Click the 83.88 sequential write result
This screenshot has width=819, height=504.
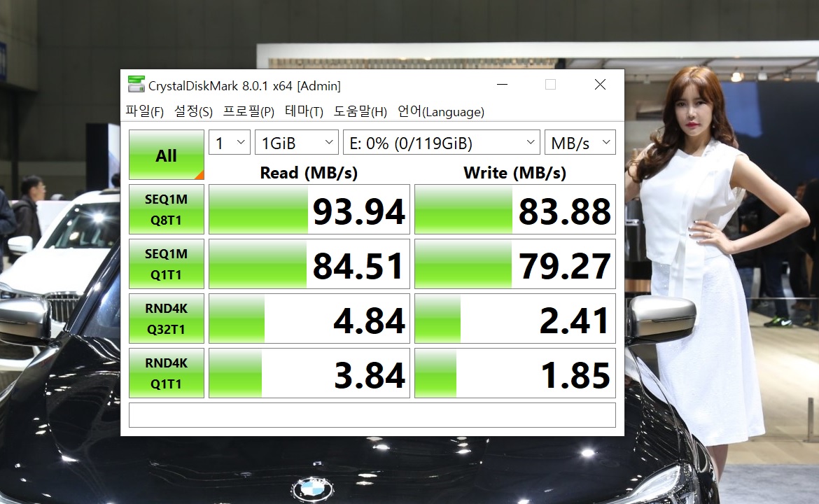tap(515, 209)
